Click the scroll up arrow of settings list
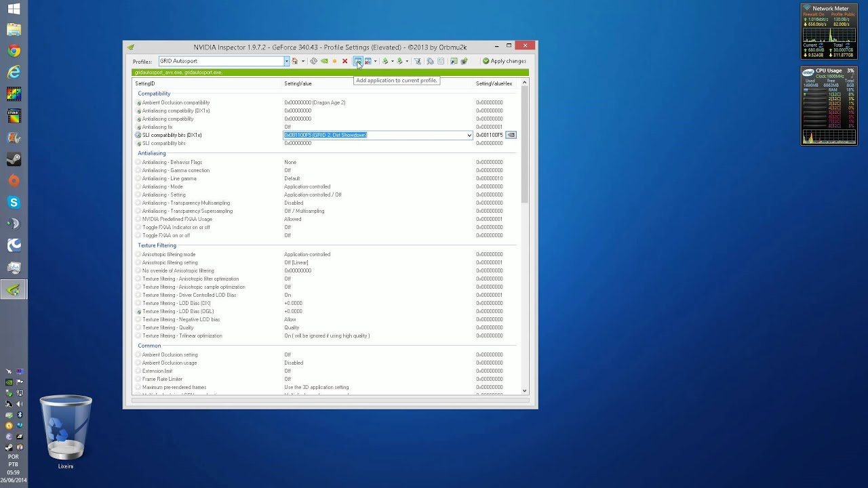The width and height of the screenshot is (868, 488). [x=524, y=83]
